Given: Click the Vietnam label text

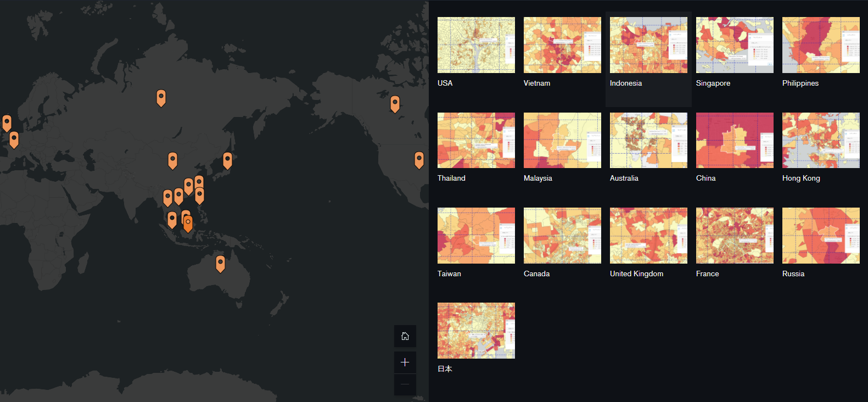Looking at the screenshot, I should pos(536,83).
